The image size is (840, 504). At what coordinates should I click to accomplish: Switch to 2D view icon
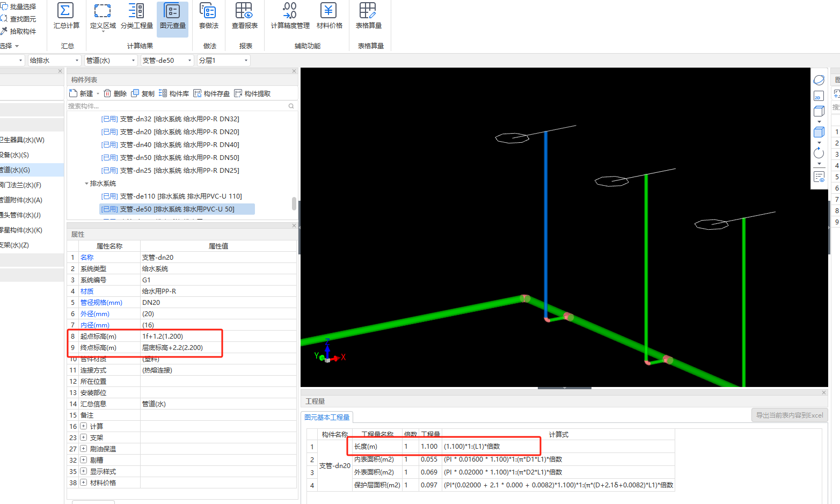pos(818,96)
